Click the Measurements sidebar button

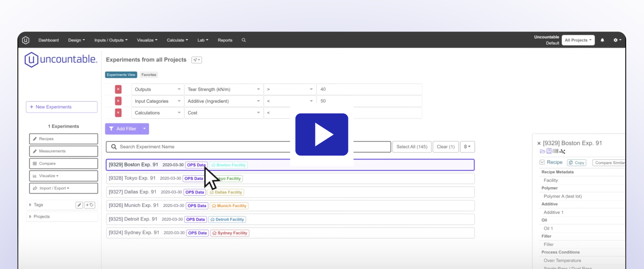[63, 151]
